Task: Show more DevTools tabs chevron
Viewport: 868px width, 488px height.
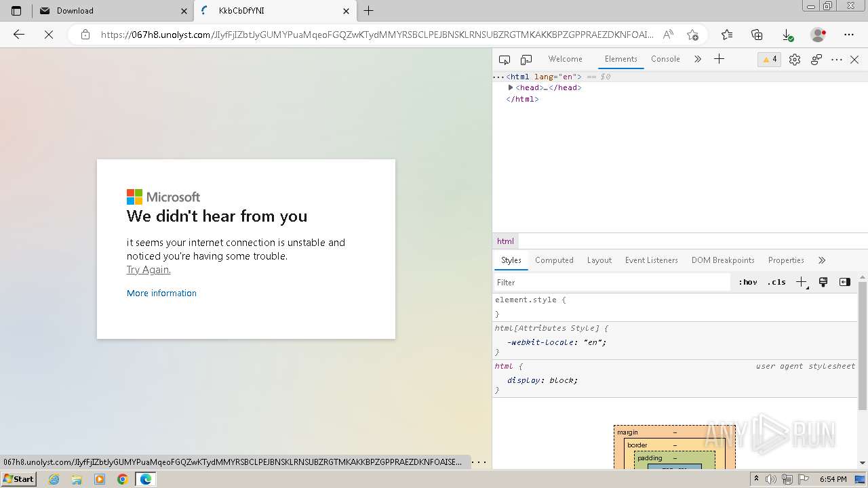Action: (698, 59)
